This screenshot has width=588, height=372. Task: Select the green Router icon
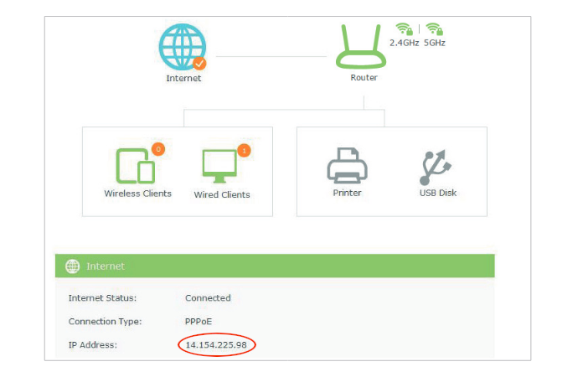[364, 48]
